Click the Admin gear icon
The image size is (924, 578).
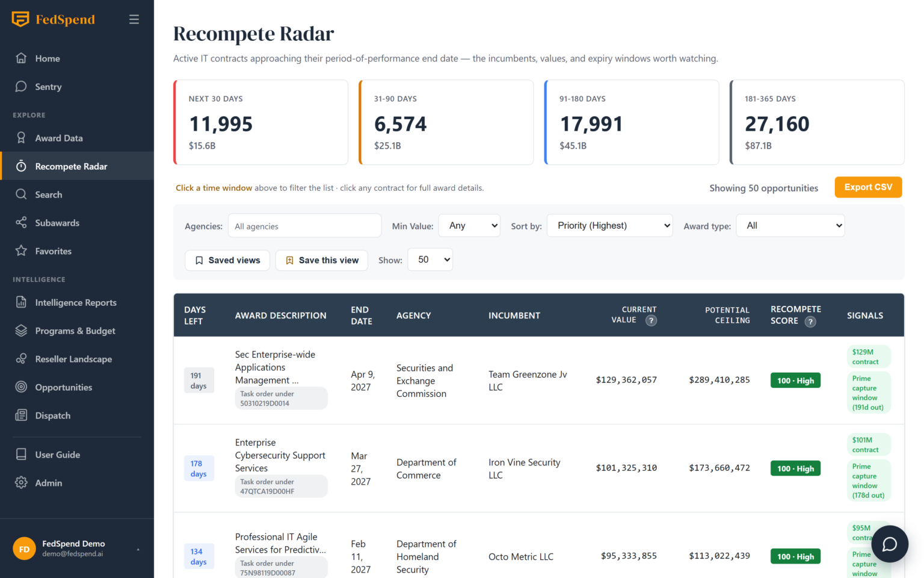[x=21, y=483]
